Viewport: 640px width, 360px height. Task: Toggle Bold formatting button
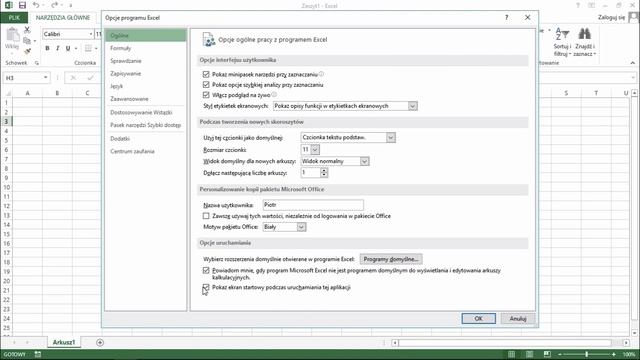(x=47, y=48)
